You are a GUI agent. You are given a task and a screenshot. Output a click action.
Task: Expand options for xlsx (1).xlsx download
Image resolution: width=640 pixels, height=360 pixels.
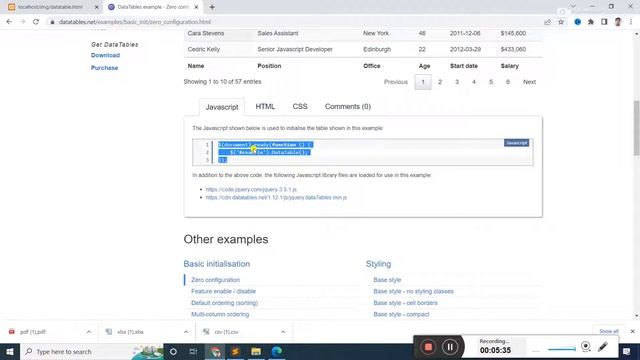point(186,332)
